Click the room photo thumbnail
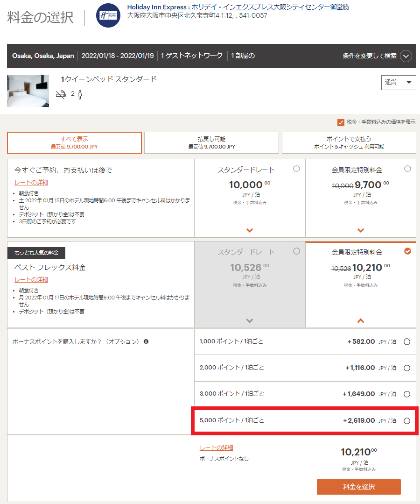420x504 pixels. pyautogui.click(x=28, y=91)
